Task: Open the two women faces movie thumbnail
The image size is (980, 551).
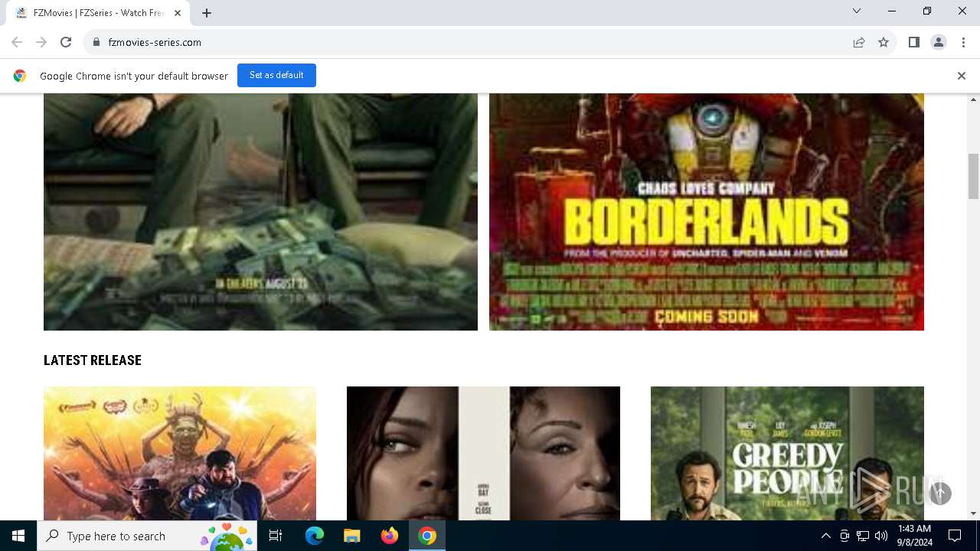Action: tap(483, 453)
